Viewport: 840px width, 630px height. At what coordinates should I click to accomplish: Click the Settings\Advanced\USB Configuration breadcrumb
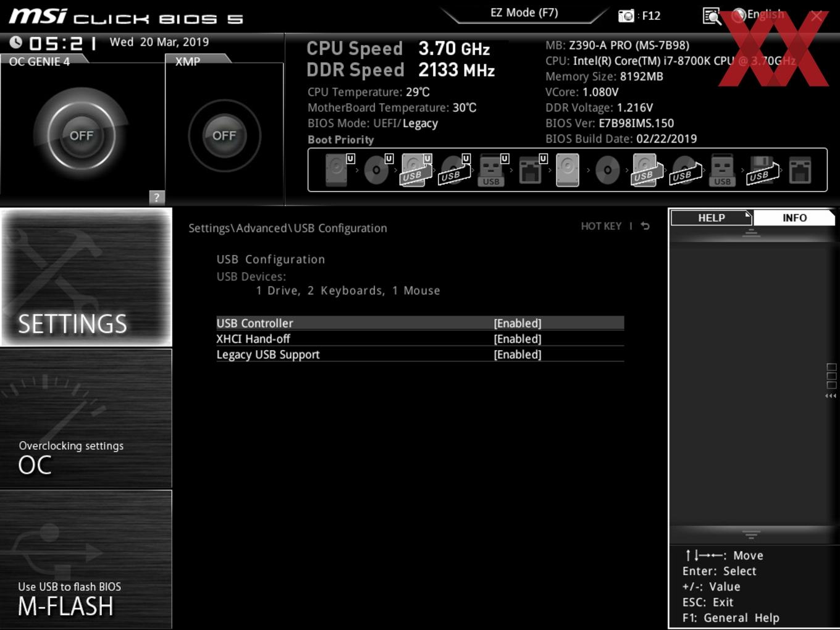point(288,228)
